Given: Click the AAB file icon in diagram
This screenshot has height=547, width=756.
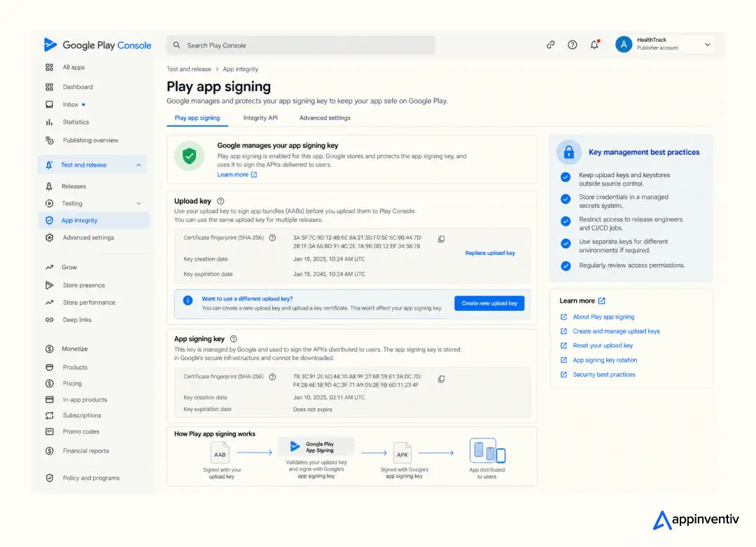Looking at the screenshot, I should (220, 453).
